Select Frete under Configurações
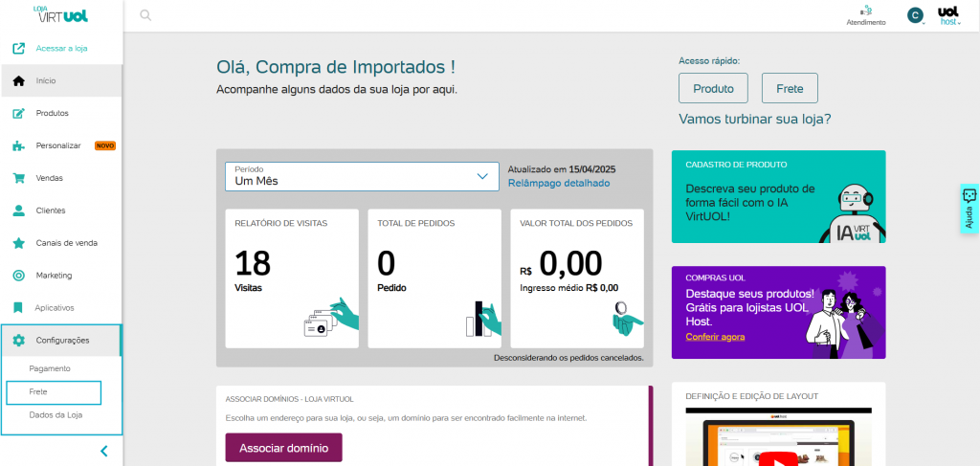 [x=54, y=392]
